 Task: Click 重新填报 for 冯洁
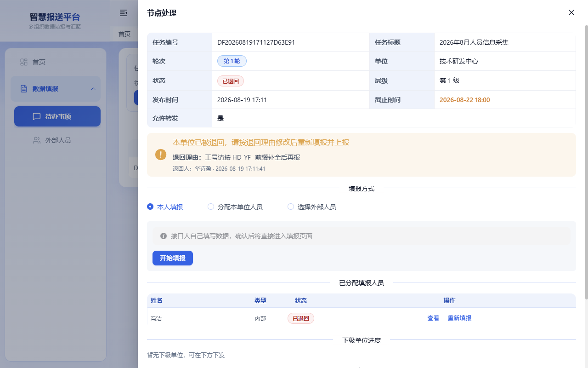459,318
